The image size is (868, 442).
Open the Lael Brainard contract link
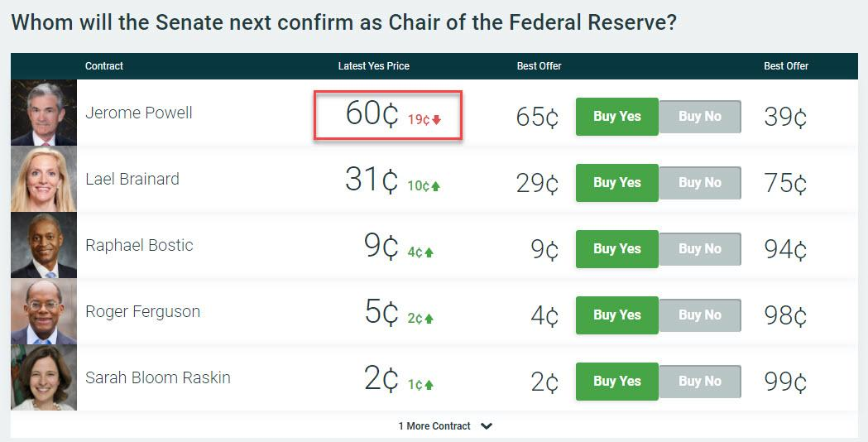[132, 179]
